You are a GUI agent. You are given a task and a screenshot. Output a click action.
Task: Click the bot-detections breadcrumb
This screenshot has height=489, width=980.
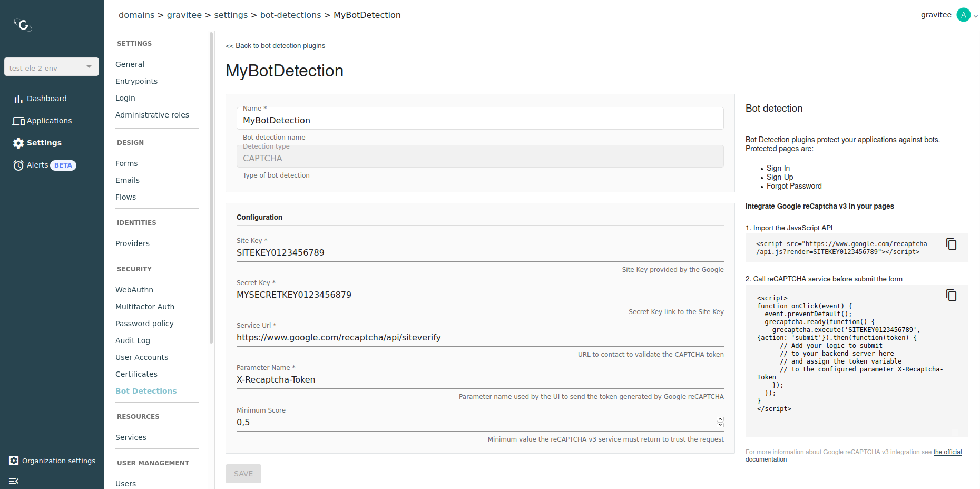(x=290, y=15)
